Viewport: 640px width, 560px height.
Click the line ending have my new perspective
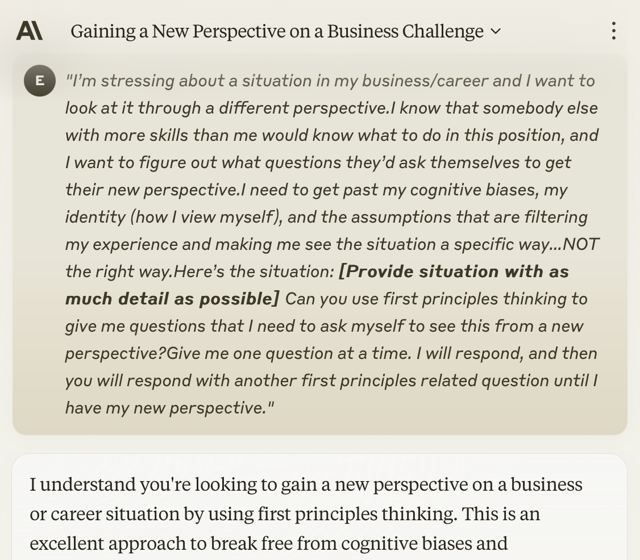click(170, 408)
